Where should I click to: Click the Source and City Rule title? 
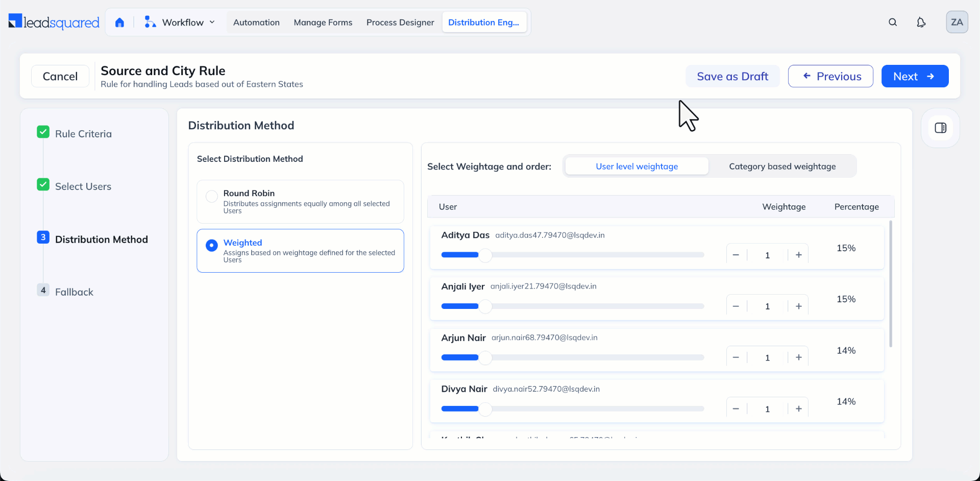[x=163, y=71]
